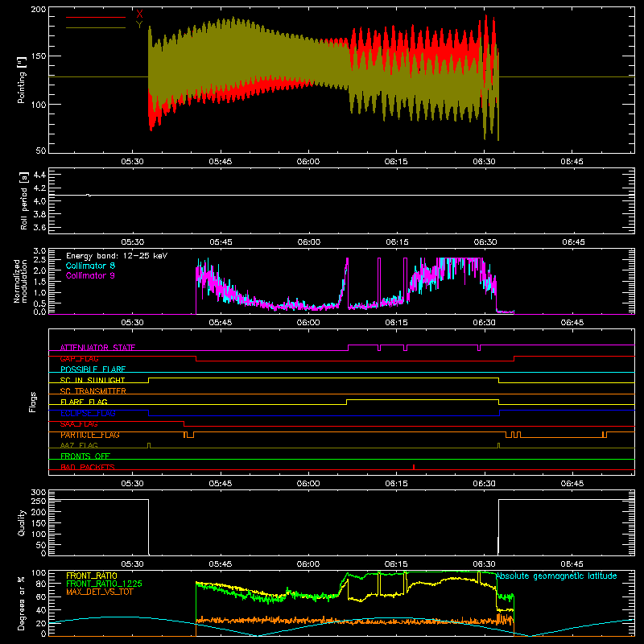Click the red 'X' legend label
The image size is (644, 644).
[139, 14]
